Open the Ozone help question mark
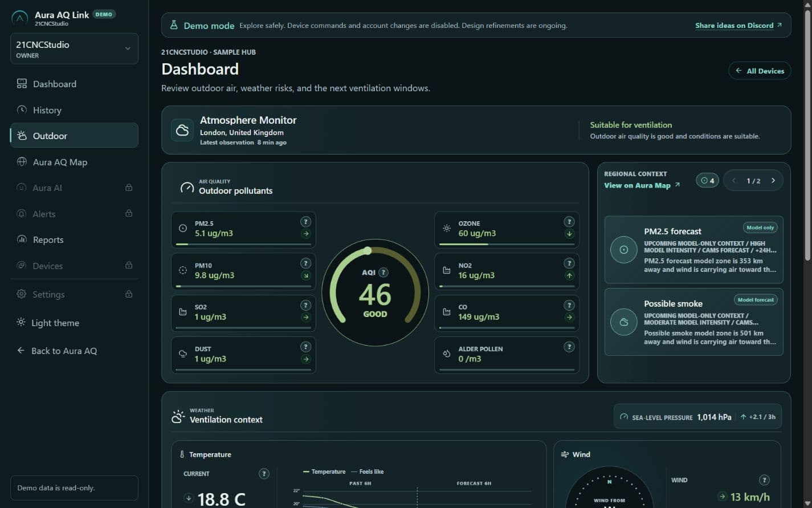The width and height of the screenshot is (812, 508). (x=569, y=222)
